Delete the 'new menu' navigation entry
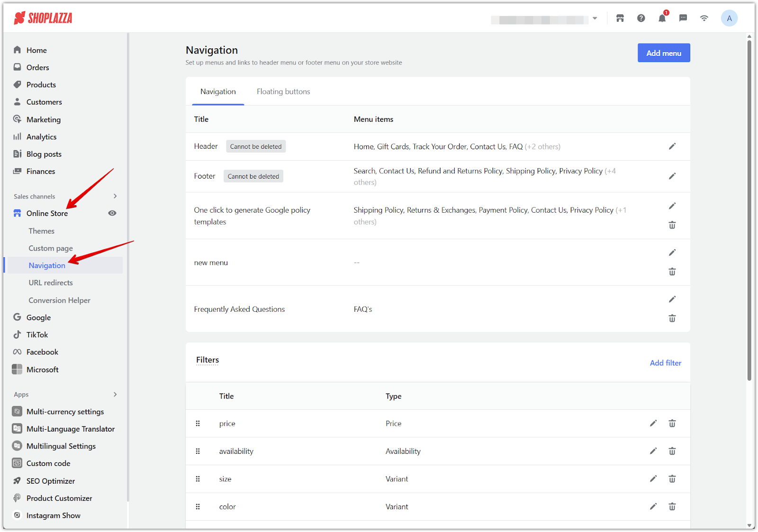Screen dimensions: 758x532 coord(672,272)
